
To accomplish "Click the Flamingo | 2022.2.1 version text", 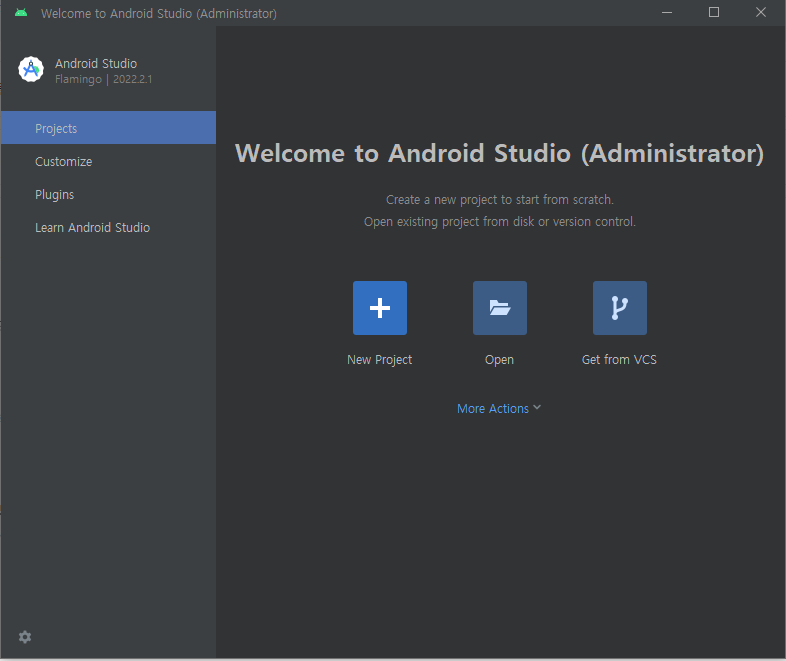I will [104, 79].
